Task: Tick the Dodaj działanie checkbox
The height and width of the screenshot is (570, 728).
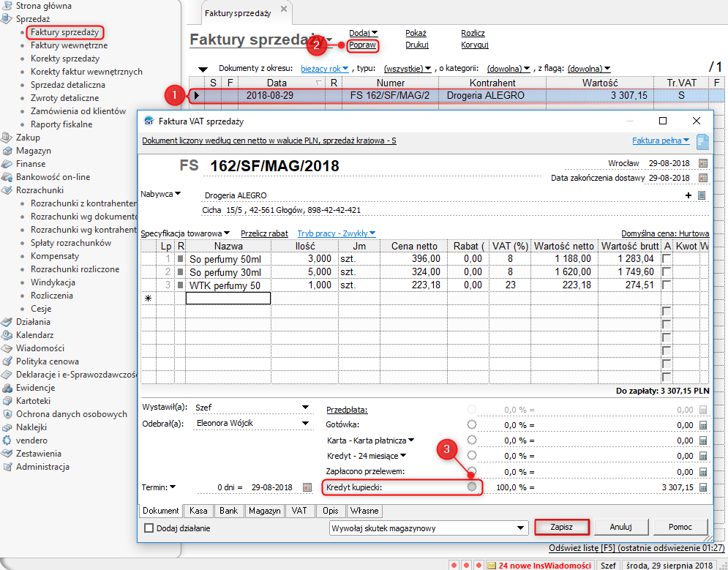Action: pos(149,528)
